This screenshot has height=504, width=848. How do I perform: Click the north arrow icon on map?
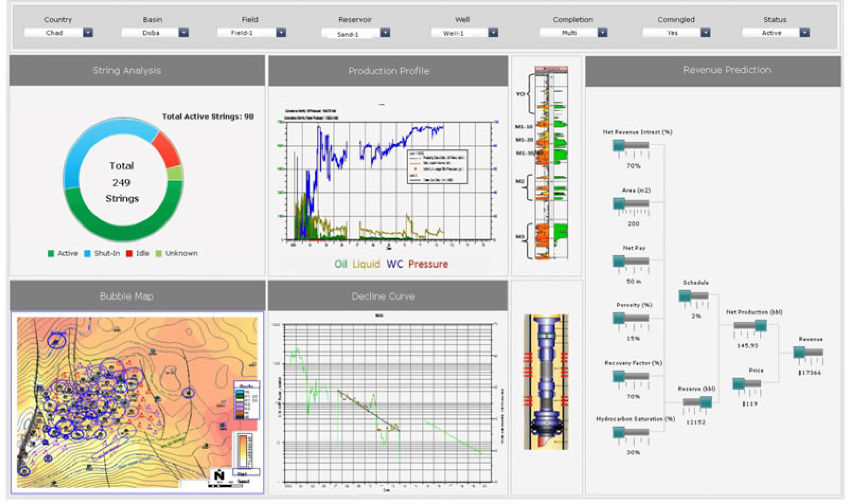click(219, 475)
